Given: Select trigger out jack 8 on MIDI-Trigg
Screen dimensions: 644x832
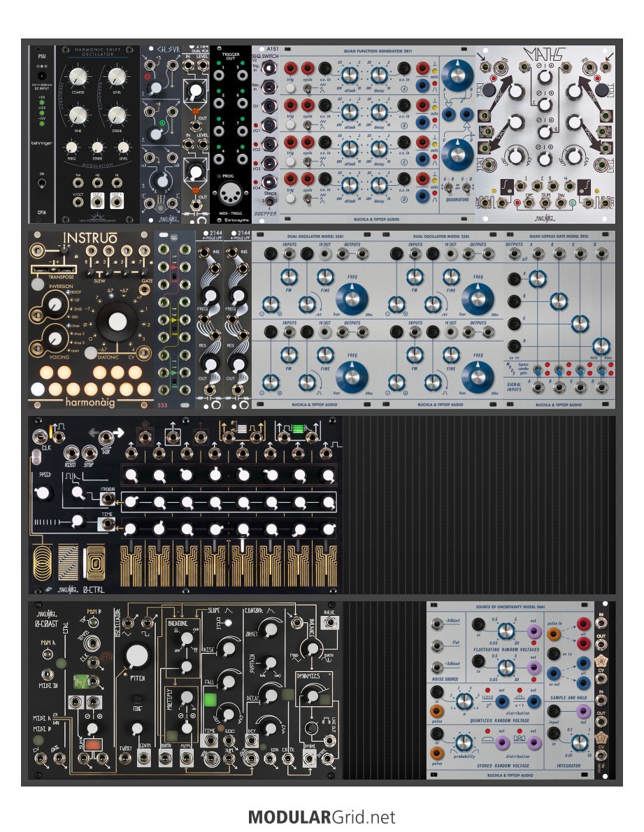Looking at the screenshot, I should coord(242,159).
